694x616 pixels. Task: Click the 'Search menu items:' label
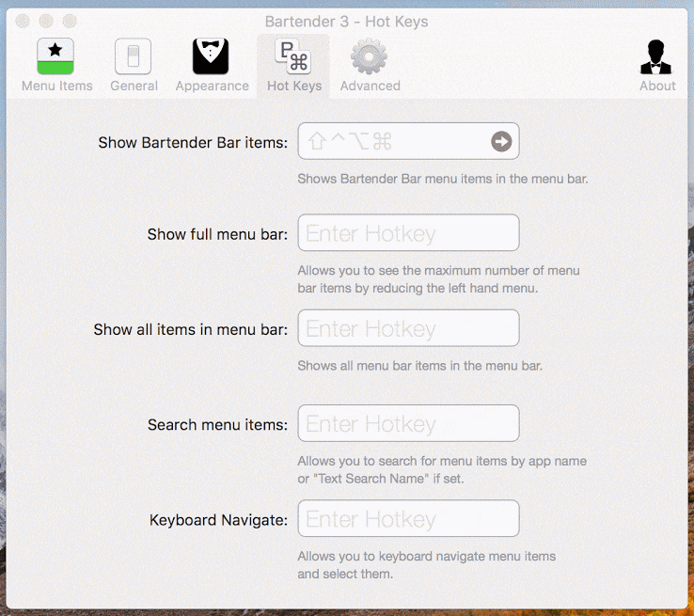218,425
